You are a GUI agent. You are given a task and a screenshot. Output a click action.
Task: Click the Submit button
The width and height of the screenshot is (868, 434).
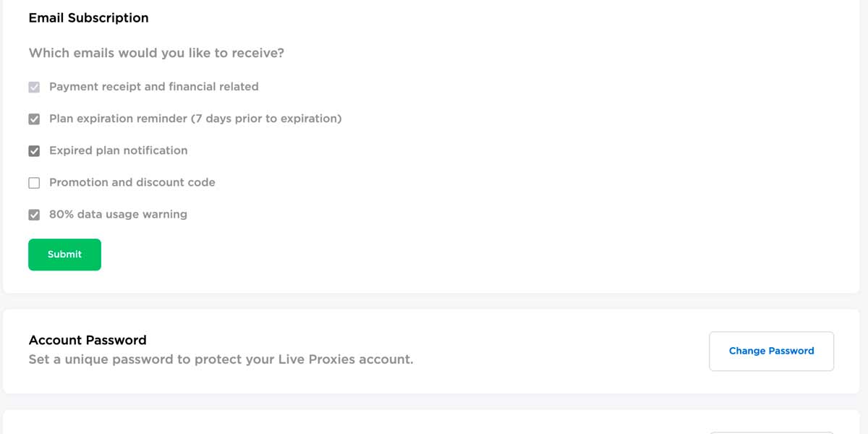click(x=64, y=255)
